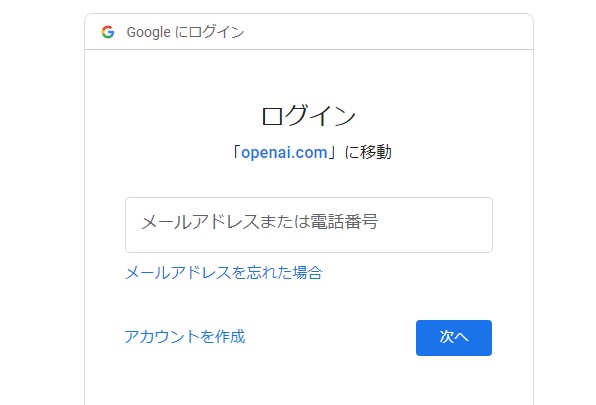Viewport: 596px width, 405px height.
Task: Click the に移動 text beside openai.com
Action: 368,152
